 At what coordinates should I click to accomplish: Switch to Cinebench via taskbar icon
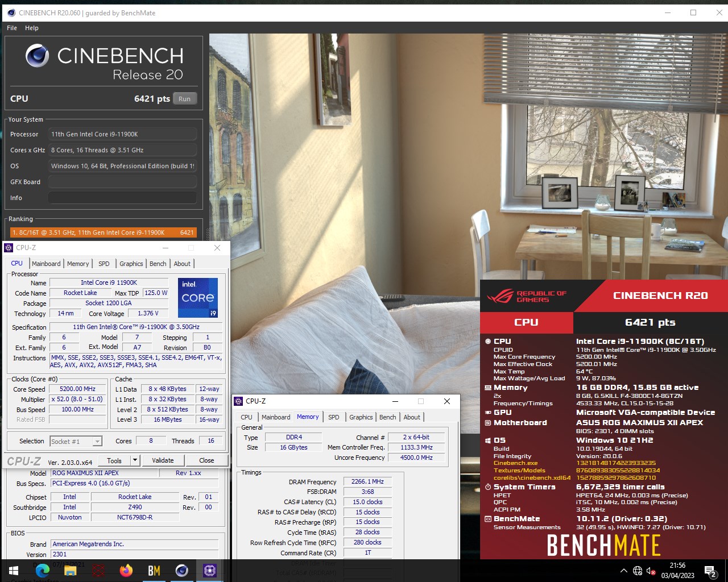[x=182, y=571]
